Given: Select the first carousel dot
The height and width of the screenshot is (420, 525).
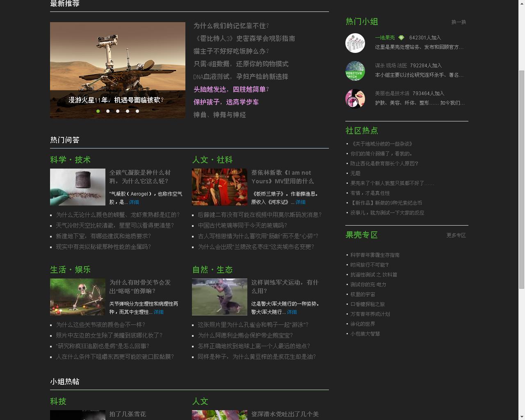Looking at the screenshot, I should pos(98,111).
